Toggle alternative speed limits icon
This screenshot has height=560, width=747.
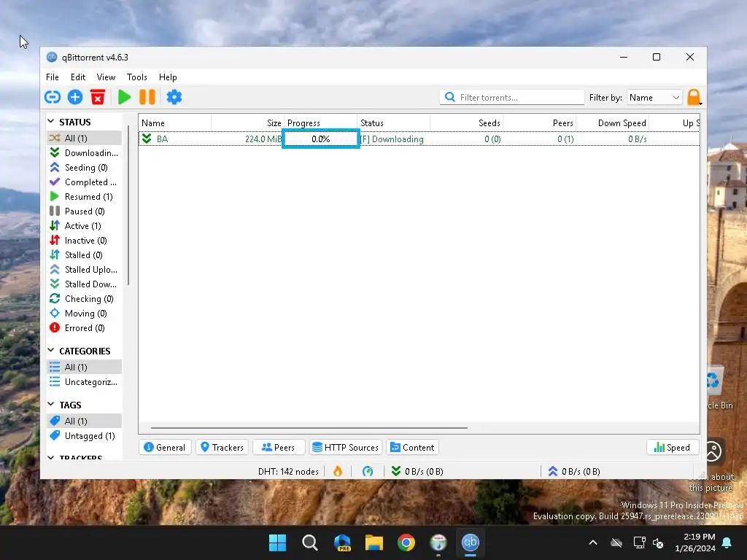pos(368,472)
